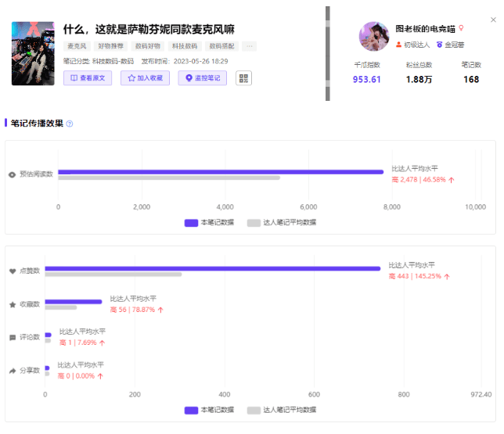Open blogger name 图老板的电竞喵

click(x=425, y=29)
